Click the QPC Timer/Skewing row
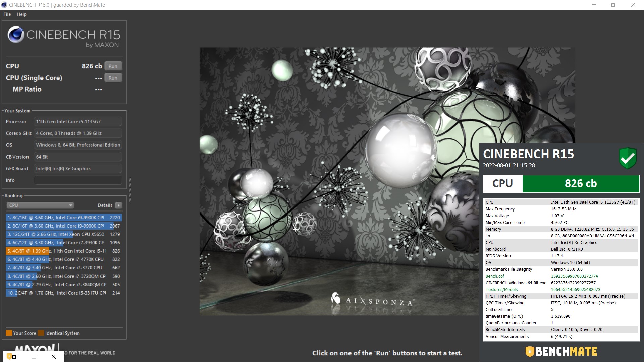This screenshot has width=644, height=362. (x=561, y=303)
